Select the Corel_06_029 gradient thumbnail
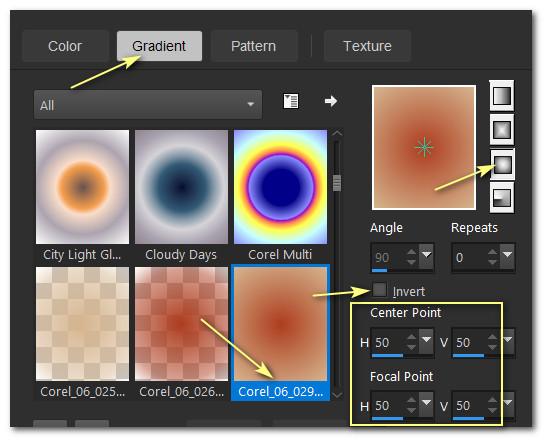 [x=281, y=324]
